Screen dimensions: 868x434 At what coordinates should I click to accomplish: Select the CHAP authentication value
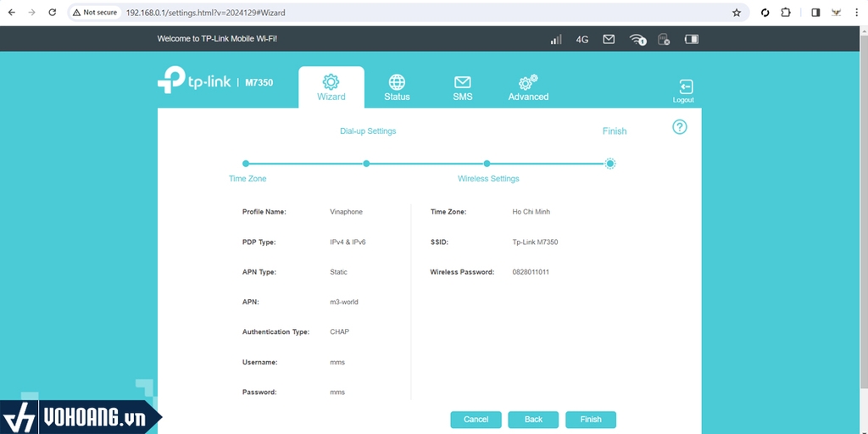pos(339,332)
